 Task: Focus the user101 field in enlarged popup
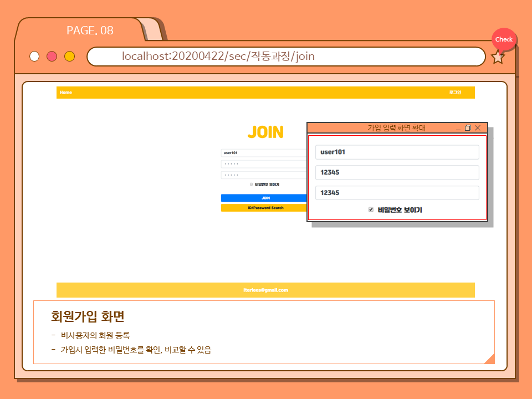click(x=397, y=152)
